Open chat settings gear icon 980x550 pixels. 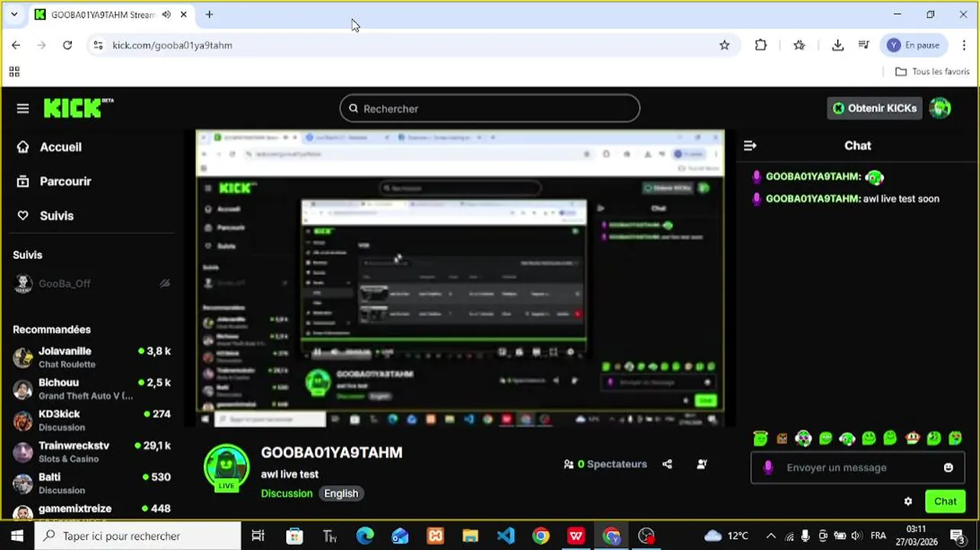point(908,502)
